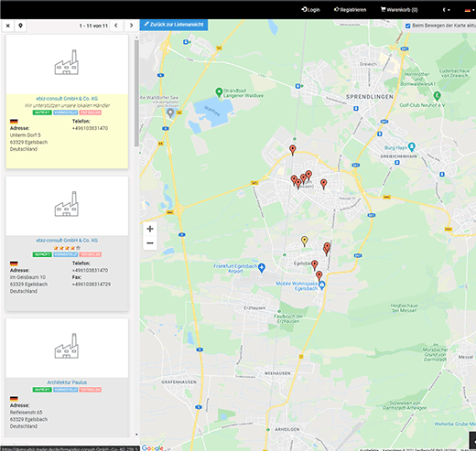Viewport: 476px width, 451px height.
Task: Click the Burg Hayn map icon
Action: [412, 147]
